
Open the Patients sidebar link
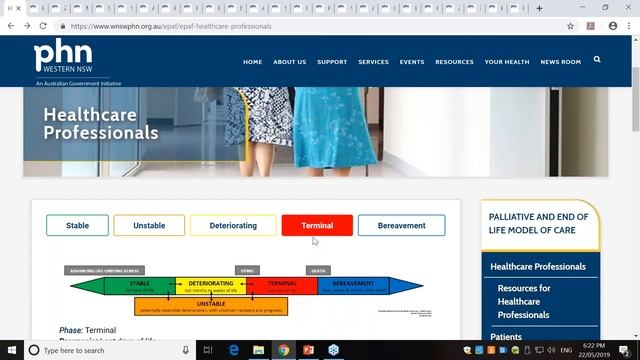pyautogui.click(x=506, y=337)
